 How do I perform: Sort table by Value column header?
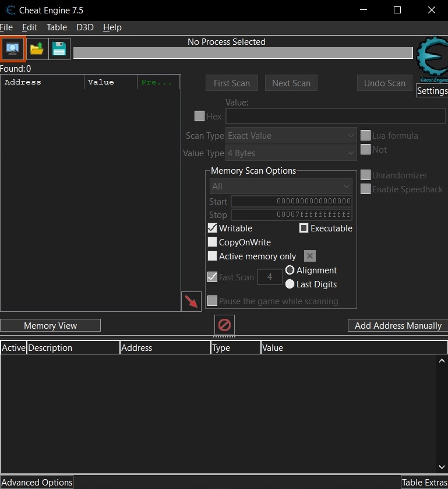(x=354, y=348)
